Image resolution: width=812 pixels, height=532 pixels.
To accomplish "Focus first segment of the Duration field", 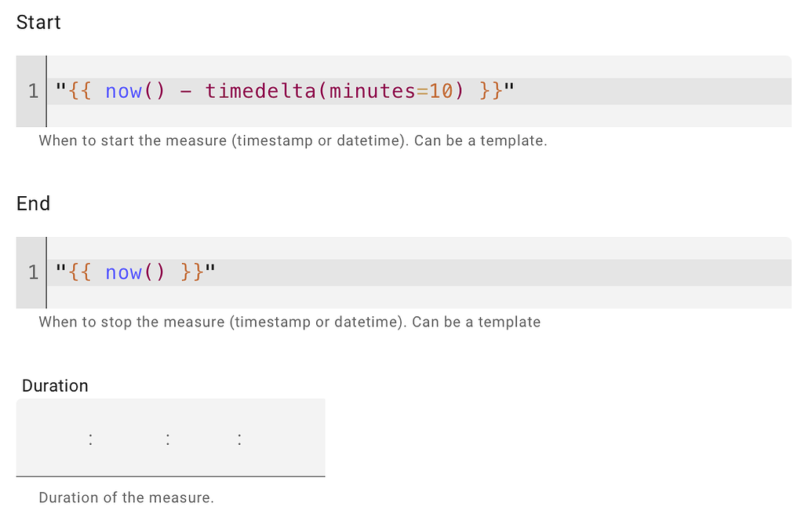I will 55,439.
